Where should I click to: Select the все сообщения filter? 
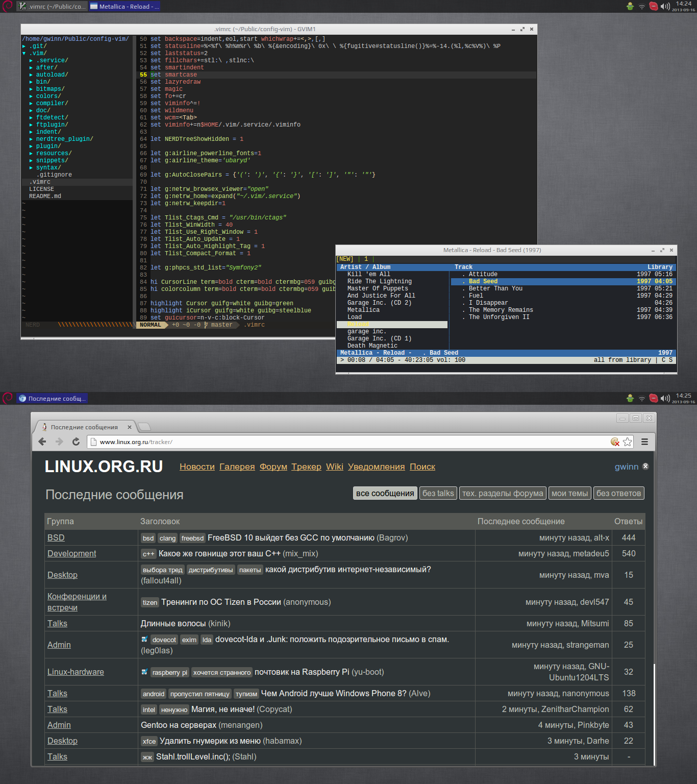385,493
